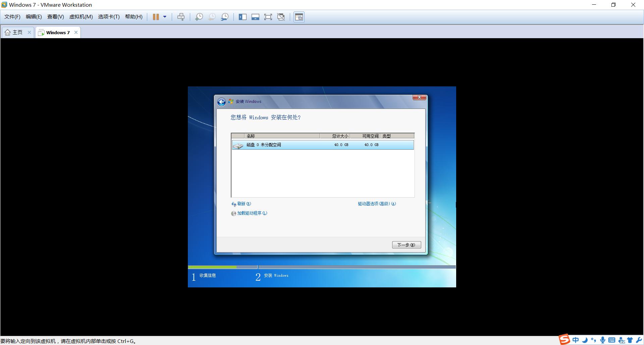Click the 刷新 link
644x345 pixels.
pyautogui.click(x=241, y=204)
